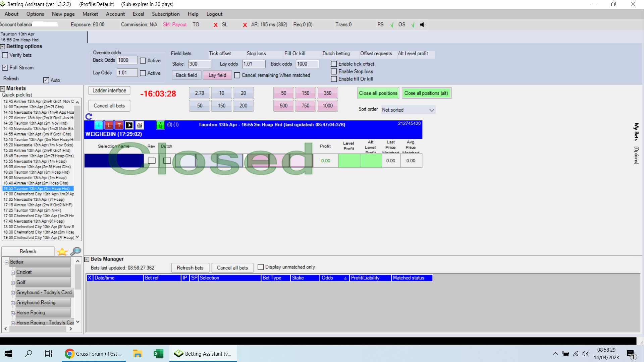Click the Lay field button
The width and height of the screenshot is (644, 362).
pyautogui.click(x=217, y=75)
